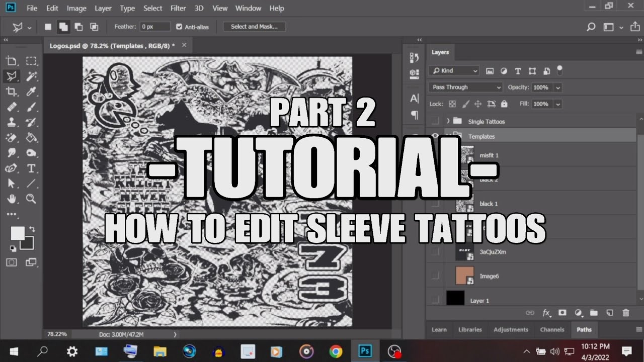Select the Path Selection arrow tool
The image size is (644, 362).
click(x=11, y=184)
